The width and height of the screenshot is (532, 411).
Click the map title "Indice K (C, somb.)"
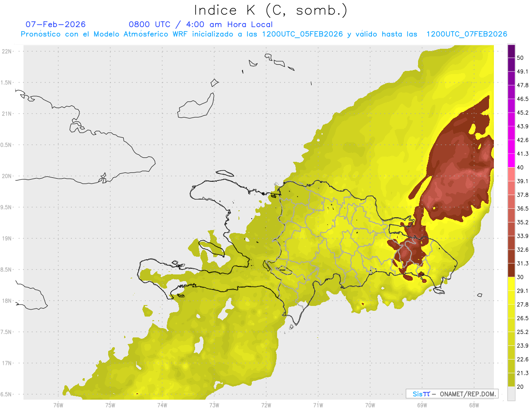coord(270,10)
